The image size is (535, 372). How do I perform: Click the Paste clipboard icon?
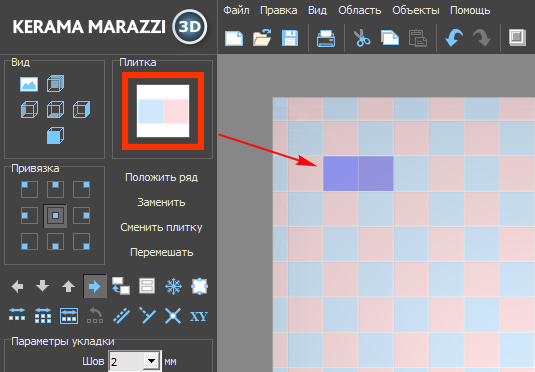click(418, 38)
